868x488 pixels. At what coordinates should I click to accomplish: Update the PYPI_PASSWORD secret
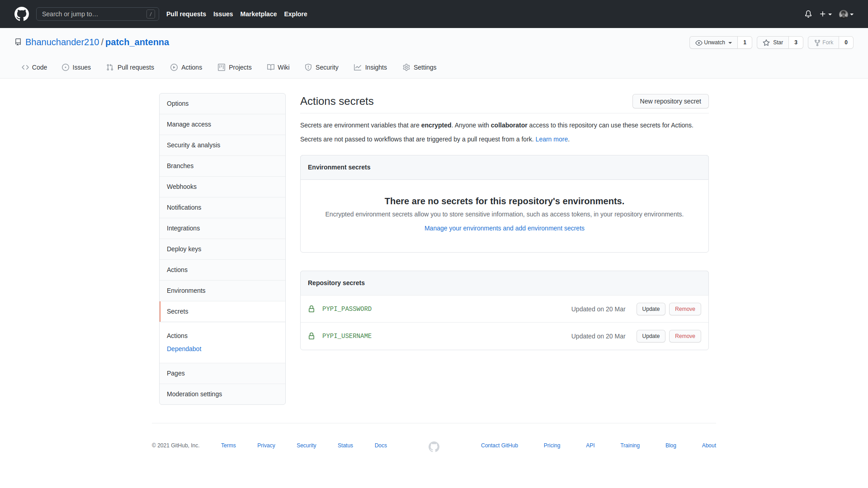point(651,309)
